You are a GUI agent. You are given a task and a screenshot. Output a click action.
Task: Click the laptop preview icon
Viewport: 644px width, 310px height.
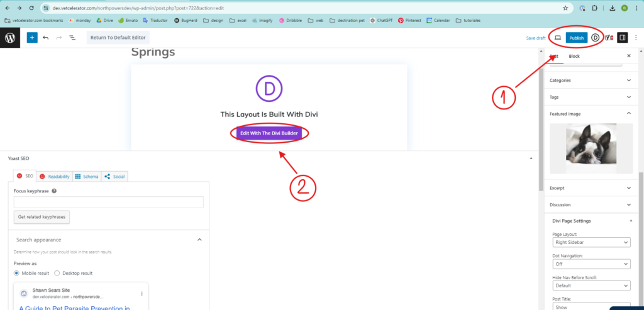point(557,38)
